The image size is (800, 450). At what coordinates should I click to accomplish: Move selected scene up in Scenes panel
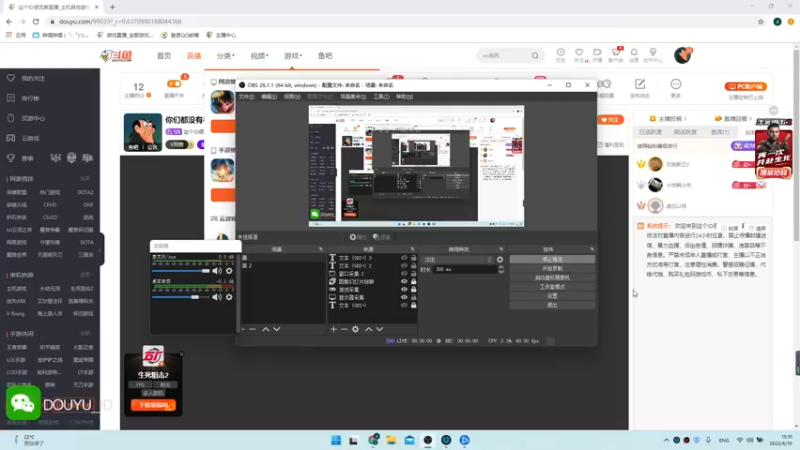[x=266, y=329]
